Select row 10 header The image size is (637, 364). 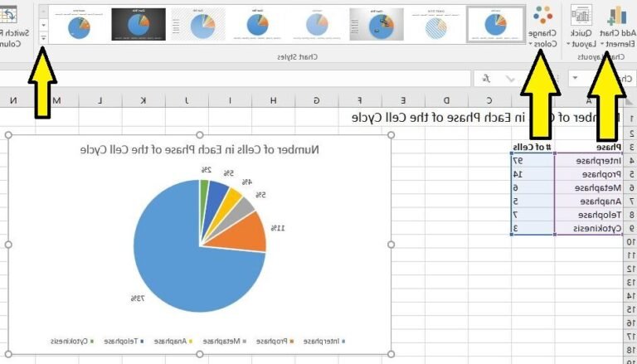pos(630,241)
